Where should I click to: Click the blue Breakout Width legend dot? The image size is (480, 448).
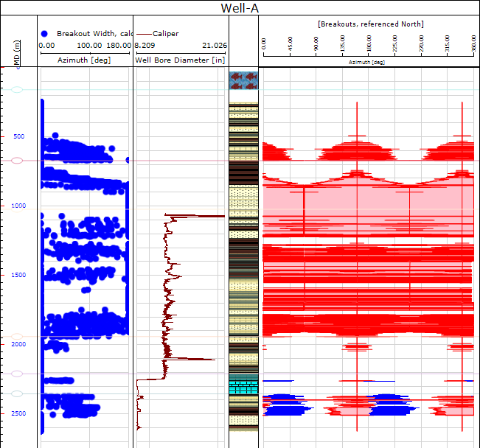(x=45, y=34)
